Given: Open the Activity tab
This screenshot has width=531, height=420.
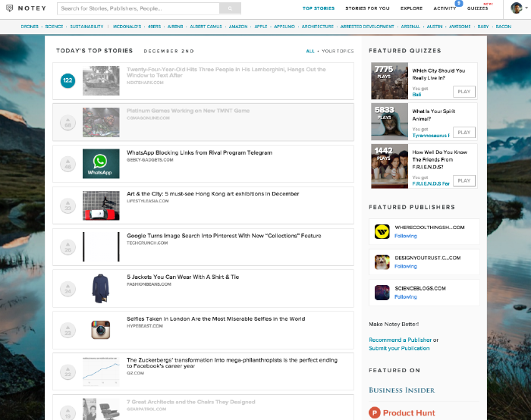Looking at the screenshot, I should coord(445,8).
